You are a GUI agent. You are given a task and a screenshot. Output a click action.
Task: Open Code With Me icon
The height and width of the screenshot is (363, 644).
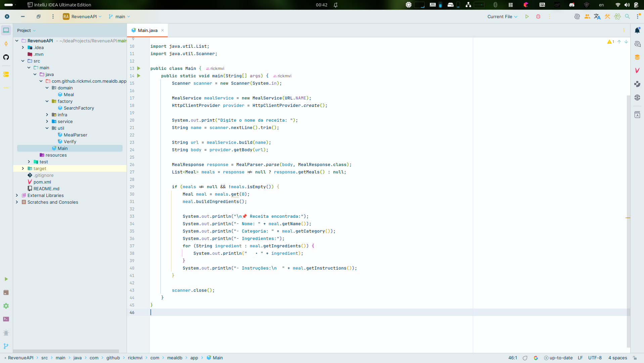point(587,16)
